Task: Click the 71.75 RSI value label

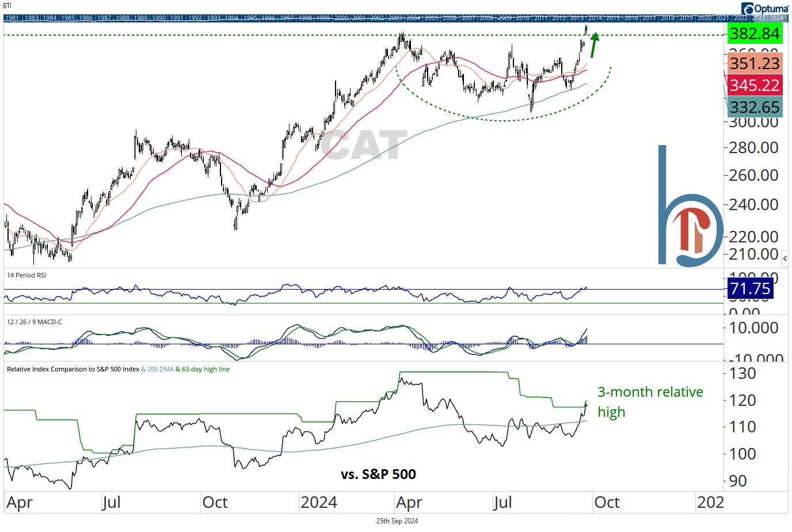Action: click(x=749, y=288)
